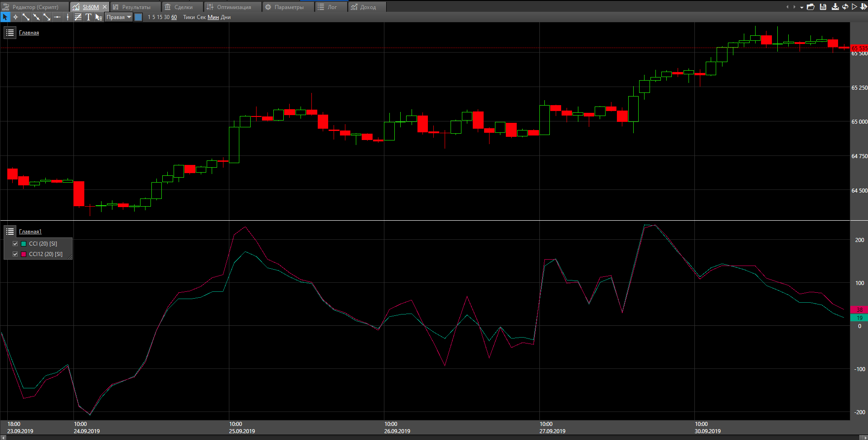The image size is (868, 440).
Task: Click the save floppy disk icon
Action: pyautogui.click(x=823, y=7)
